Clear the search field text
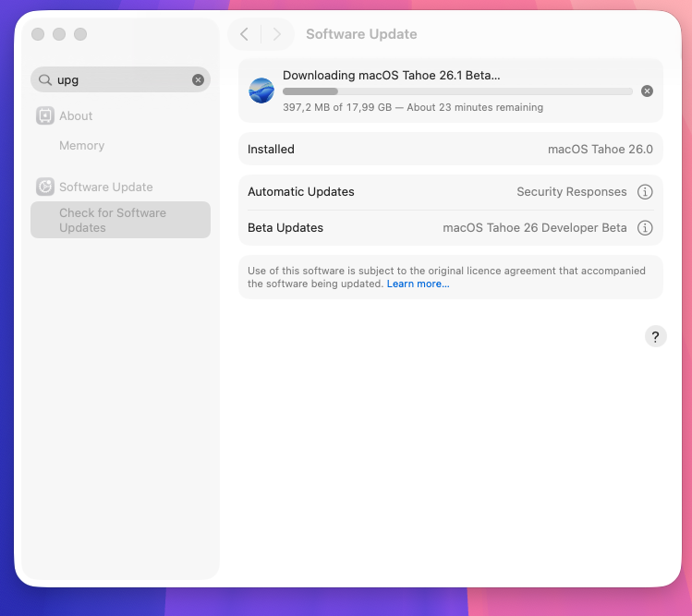692x616 pixels. pos(198,79)
